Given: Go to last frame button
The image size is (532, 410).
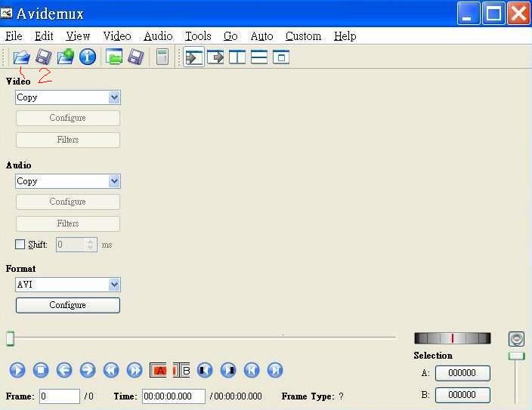Looking at the screenshot, I should pos(275,370).
